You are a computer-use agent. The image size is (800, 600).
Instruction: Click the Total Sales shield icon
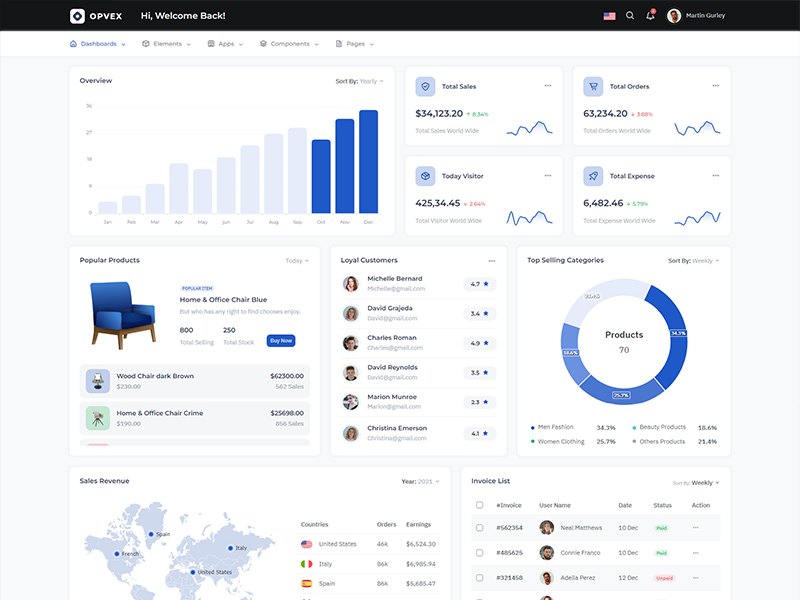[x=425, y=87]
